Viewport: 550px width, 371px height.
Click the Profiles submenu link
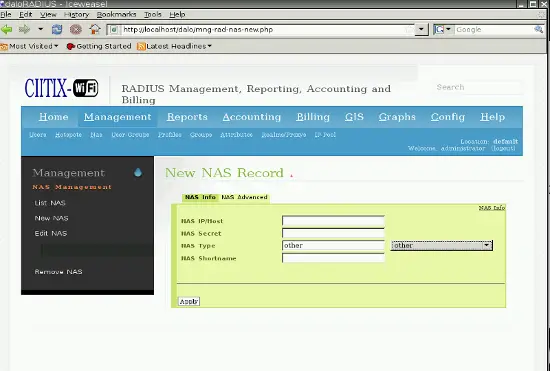pyautogui.click(x=170, y=135)
